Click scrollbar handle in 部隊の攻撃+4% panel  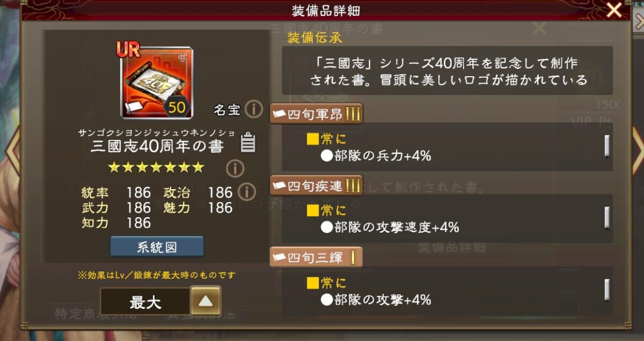tap(606, 290)
